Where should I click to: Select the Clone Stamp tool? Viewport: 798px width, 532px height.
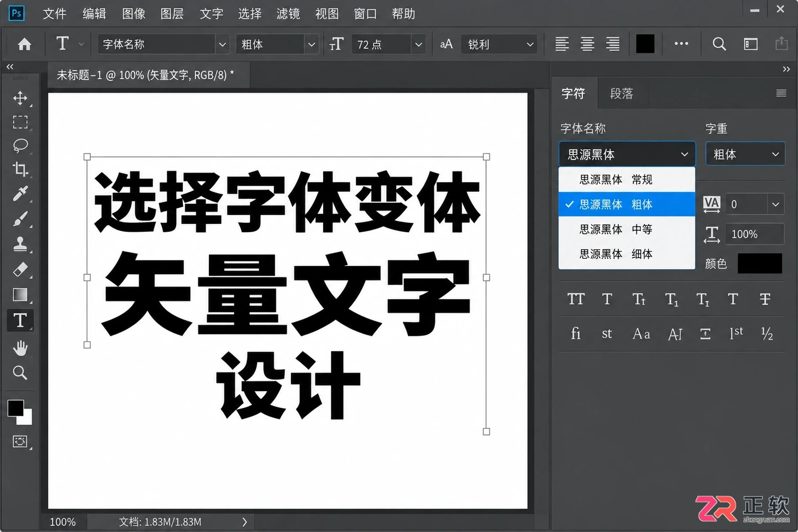click(21, 244)
